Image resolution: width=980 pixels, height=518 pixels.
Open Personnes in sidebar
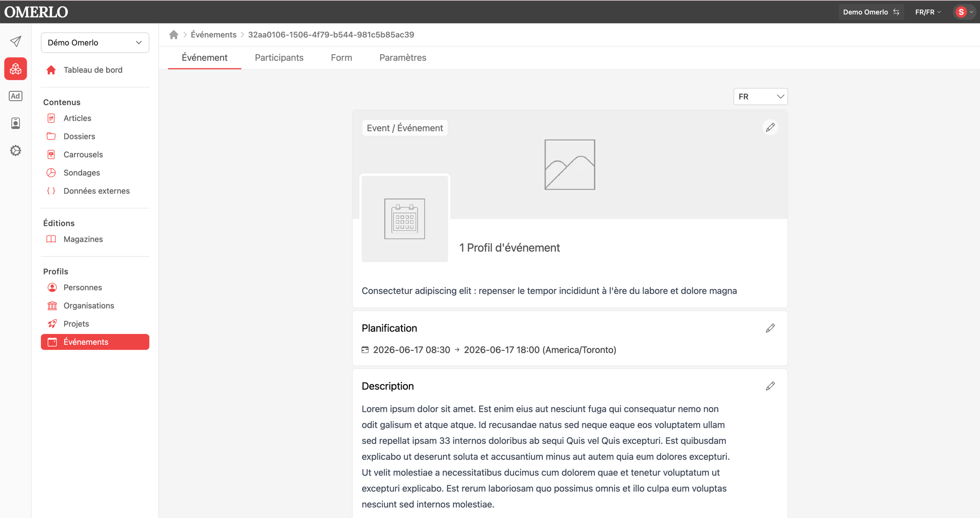point(95,288)
